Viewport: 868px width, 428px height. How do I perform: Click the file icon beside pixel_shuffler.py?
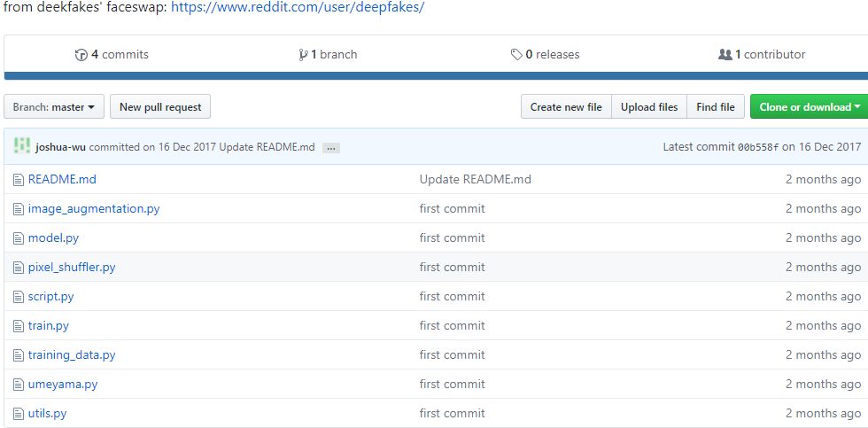click(x=19, y=268)
